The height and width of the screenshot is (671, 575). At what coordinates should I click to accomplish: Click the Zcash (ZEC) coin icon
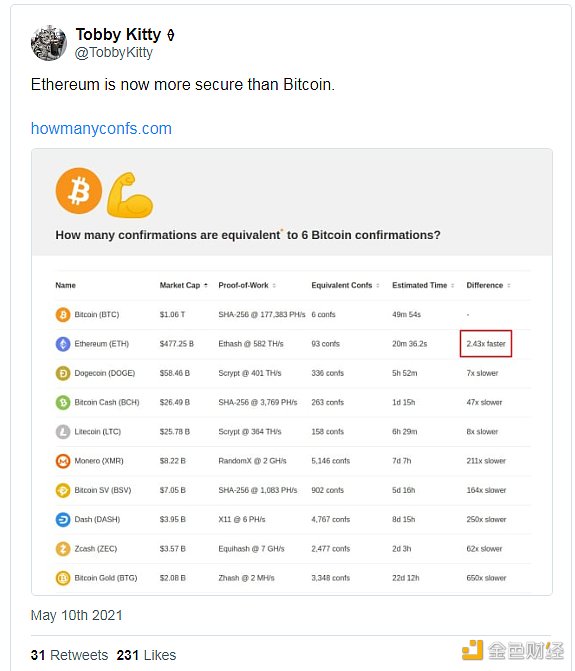coord(63,549)
